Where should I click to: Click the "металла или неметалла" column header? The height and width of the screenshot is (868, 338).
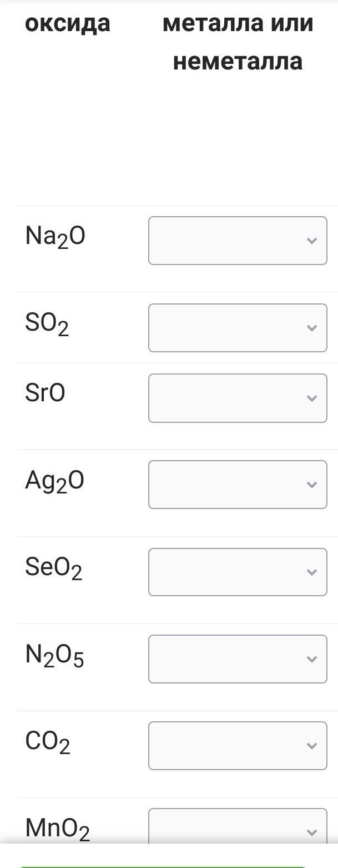238,42
